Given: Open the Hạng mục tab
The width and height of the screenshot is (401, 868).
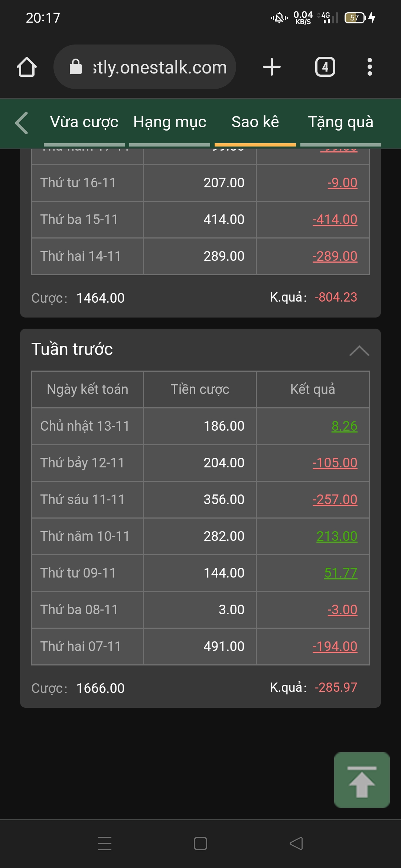Looking at the screenshot, I should (x=170, y=122).
